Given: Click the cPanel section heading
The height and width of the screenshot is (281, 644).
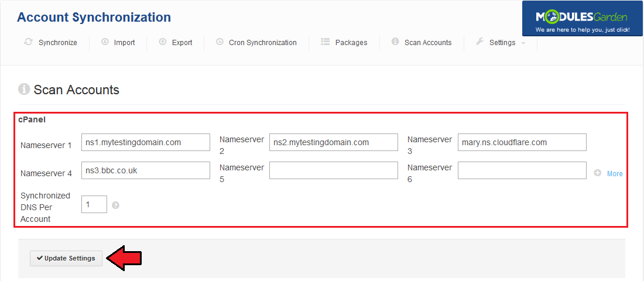Looking at the screenshot, I should point(32,120).
